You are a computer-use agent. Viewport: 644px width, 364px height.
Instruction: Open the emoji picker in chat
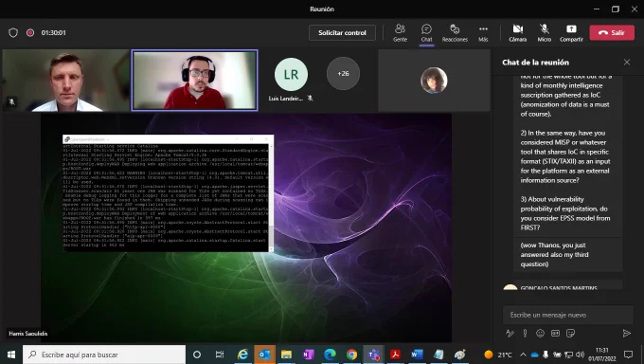pos(540,333)
